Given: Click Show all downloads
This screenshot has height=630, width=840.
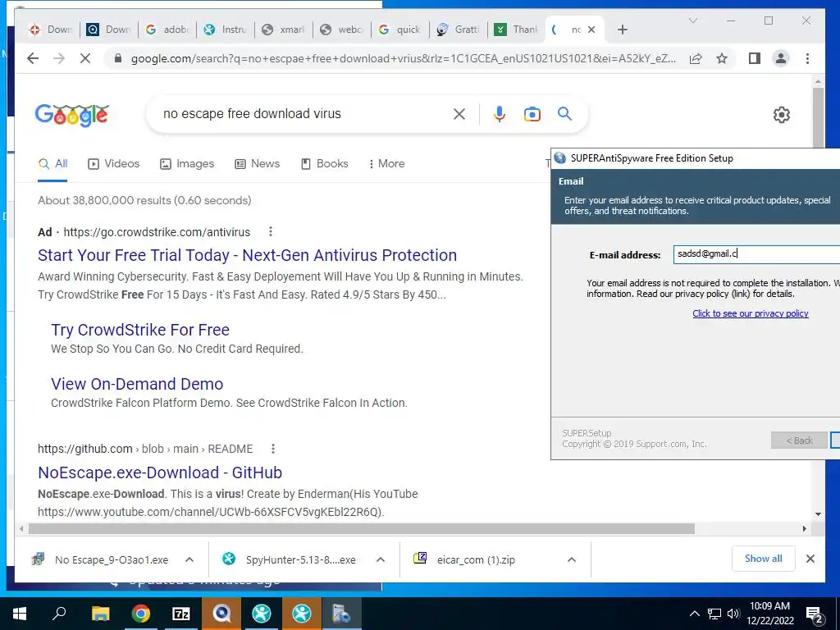Looking at the screenshot, I should coord(764,559).
